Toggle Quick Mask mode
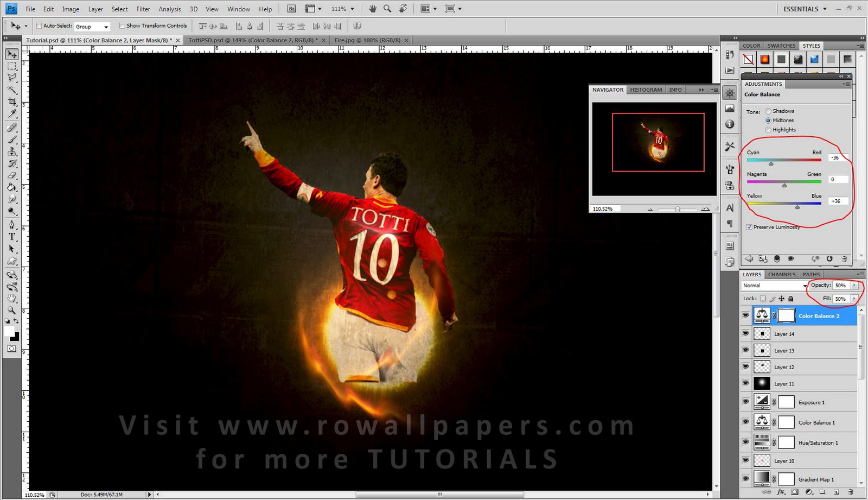868x500 pixels. coord(12,349)
